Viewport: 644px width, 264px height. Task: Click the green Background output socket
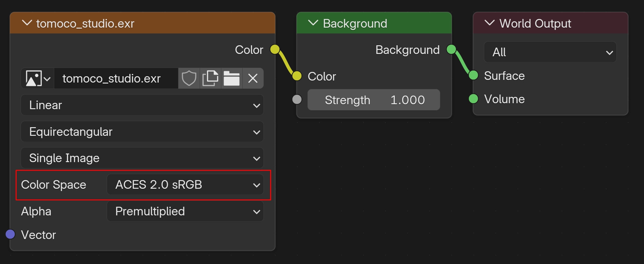451,49
